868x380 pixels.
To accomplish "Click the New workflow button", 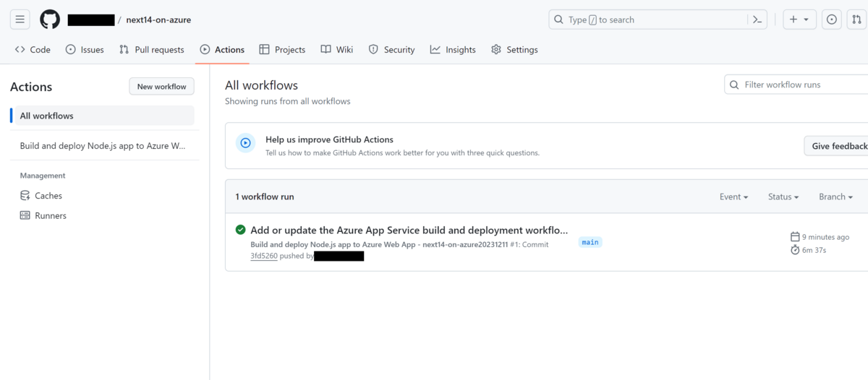I will pos(162,87).
